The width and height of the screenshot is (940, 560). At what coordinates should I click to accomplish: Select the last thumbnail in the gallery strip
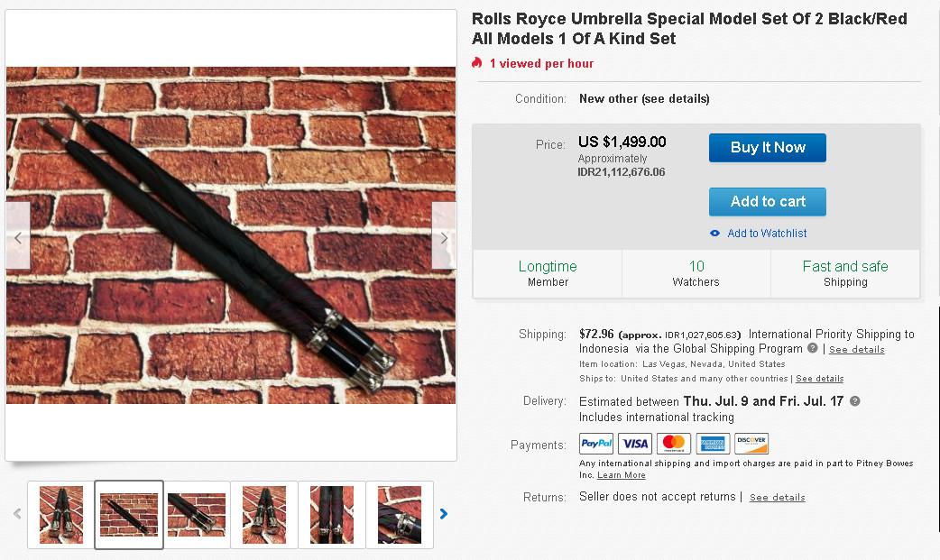click(400, 514)
